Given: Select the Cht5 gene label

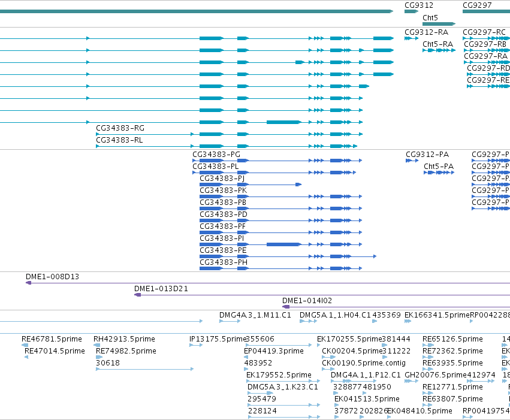Looking at the screenshot, I should point(430,17).
